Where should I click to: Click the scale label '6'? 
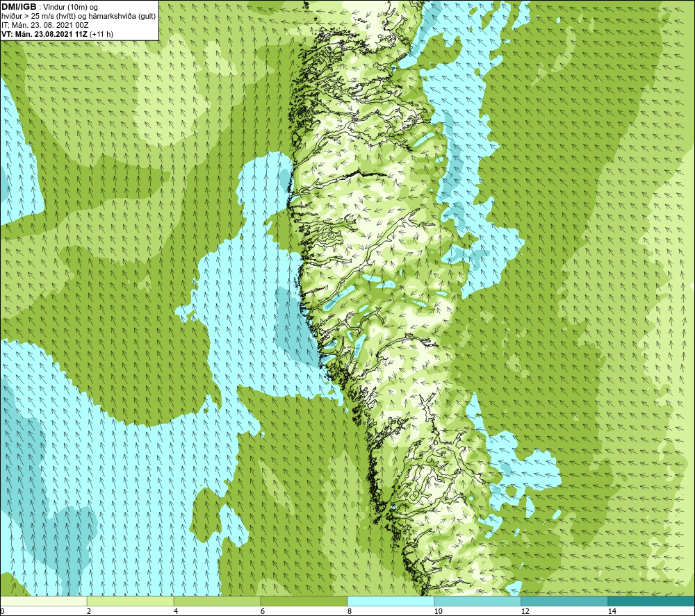[x=263, y=611]
